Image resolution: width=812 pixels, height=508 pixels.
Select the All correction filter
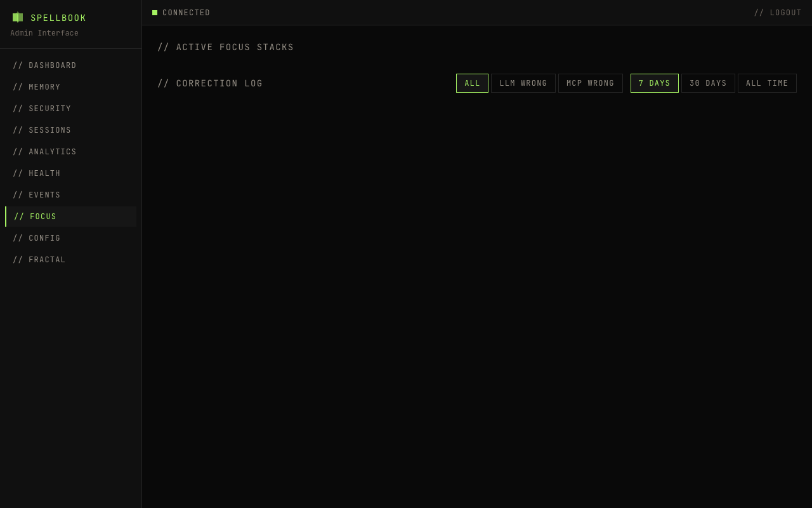tap(472, 83)
